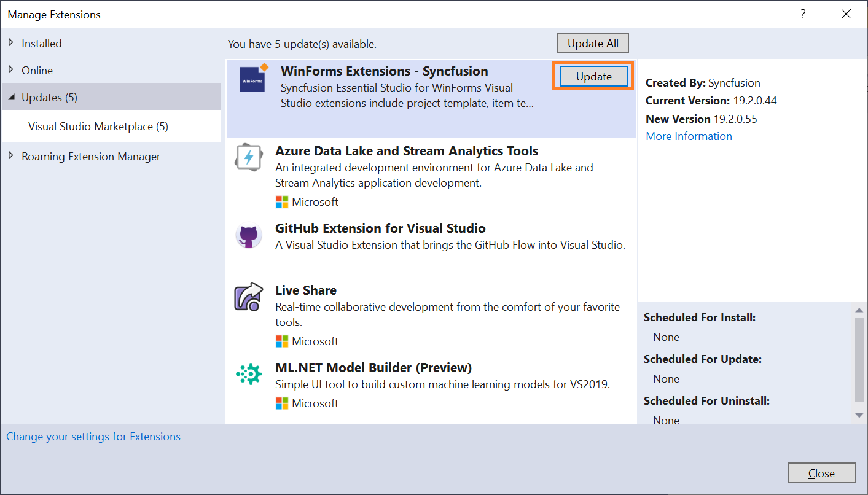Click the Microsoft logo under Azure Data Lake
This screenshot has width=868, height=495.
pyautogui.click(x=282, y=202)
